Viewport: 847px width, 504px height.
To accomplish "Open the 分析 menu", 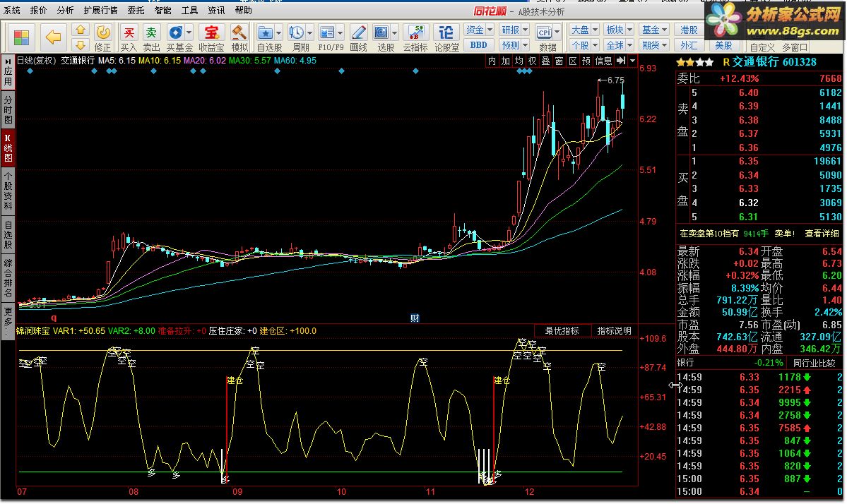I will tap(65, 11).
